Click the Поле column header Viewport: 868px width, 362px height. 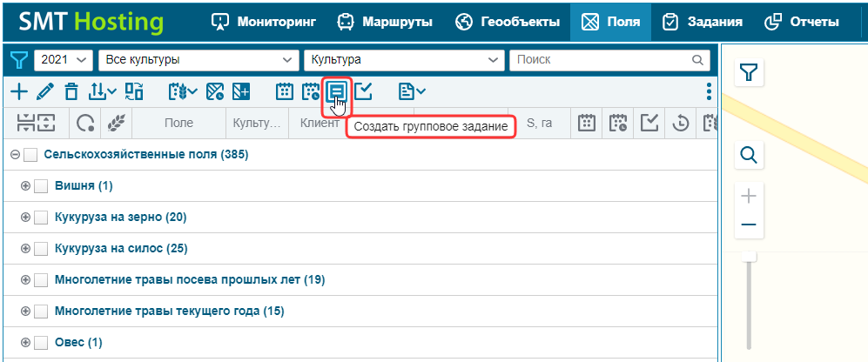tap(178, 123)
